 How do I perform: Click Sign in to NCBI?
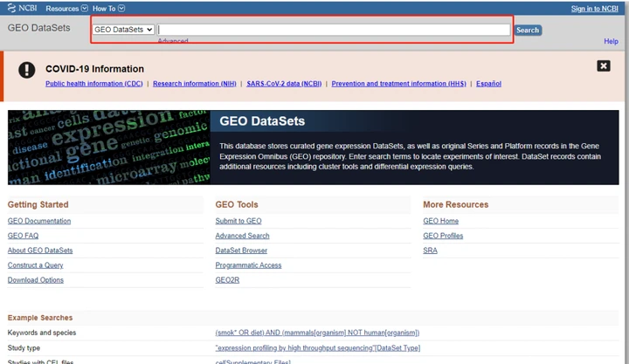(x=595, y=9)
